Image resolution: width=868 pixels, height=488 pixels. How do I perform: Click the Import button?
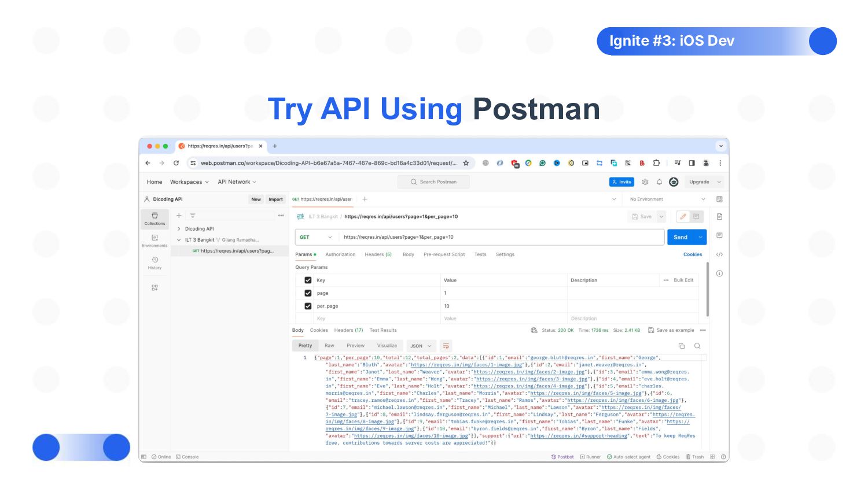[275, 199]
